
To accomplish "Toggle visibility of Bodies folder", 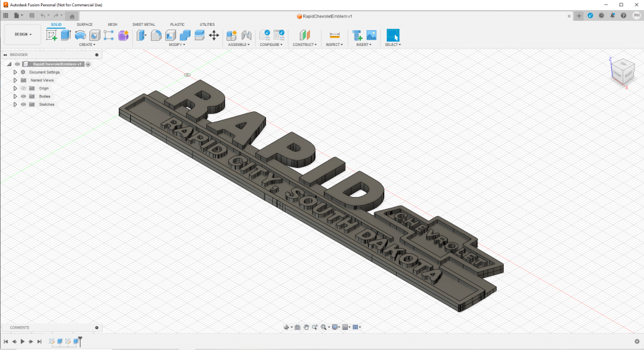I will click(23, 96).
